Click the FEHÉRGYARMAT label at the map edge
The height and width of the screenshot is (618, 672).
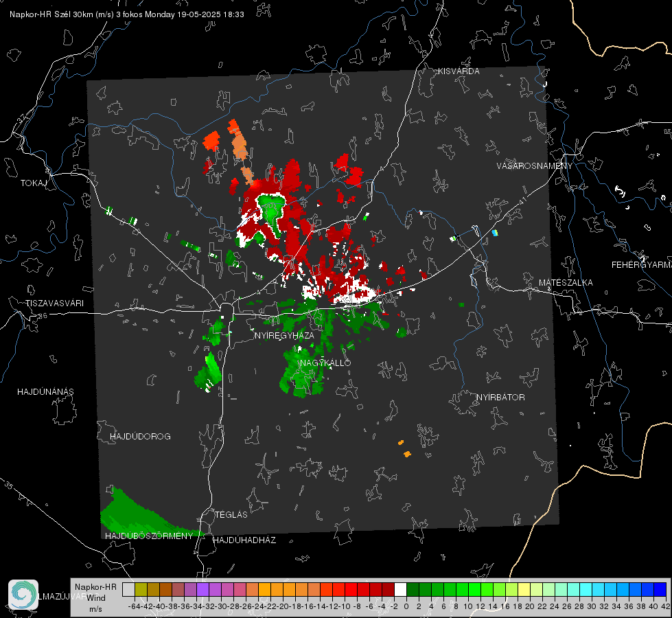click(x=641, y=265)
